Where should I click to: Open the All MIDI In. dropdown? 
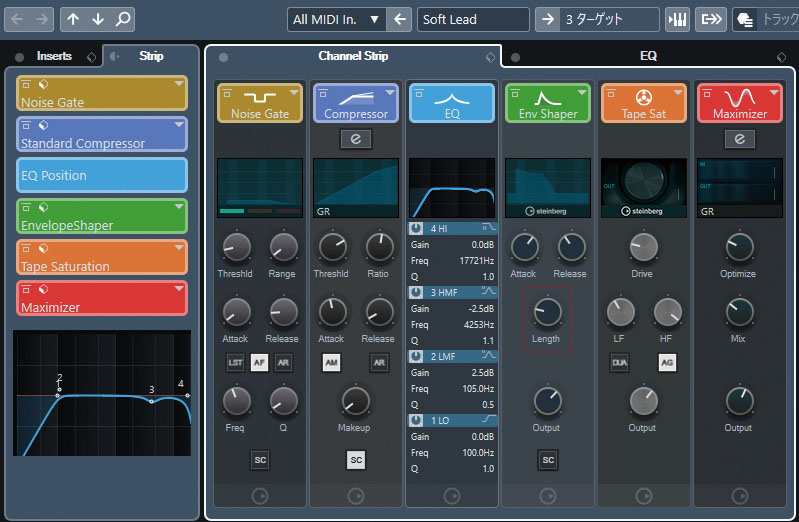[336, 19]
